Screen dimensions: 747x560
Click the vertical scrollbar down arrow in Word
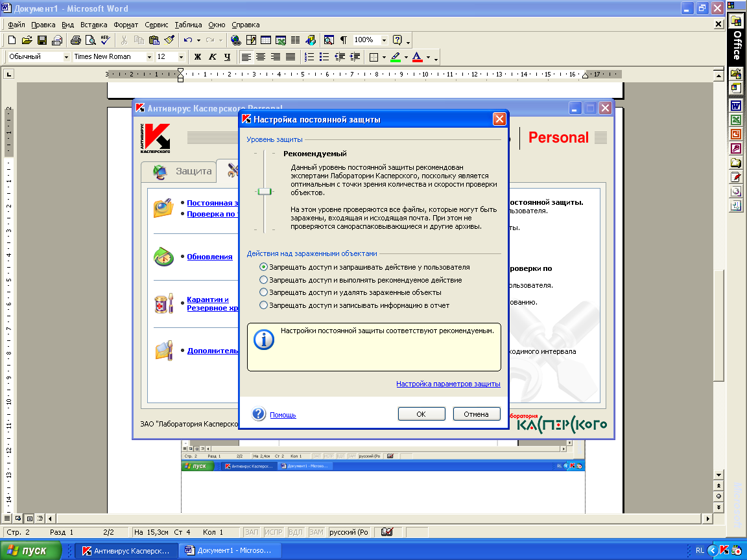pos(719,474)
